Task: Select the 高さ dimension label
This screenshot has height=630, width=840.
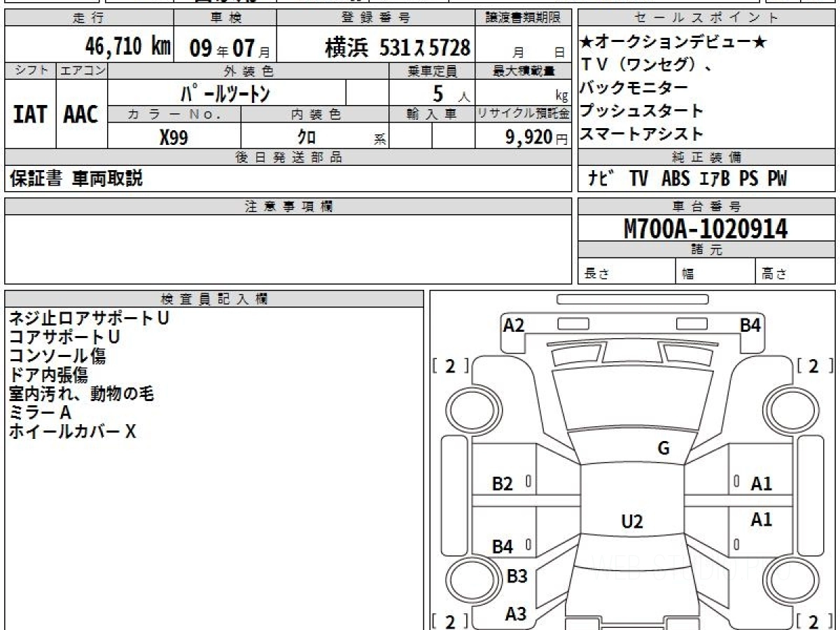Action: (776, 274)
